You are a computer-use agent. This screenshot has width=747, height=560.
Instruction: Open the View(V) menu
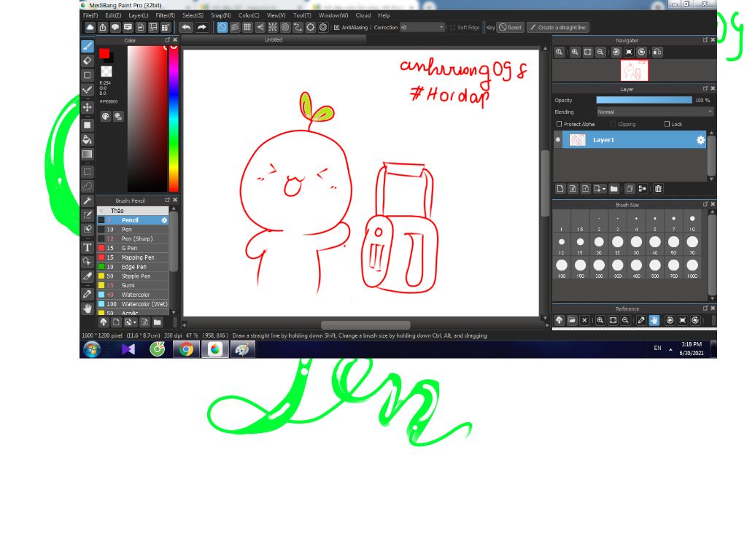[x=276, y=15]
